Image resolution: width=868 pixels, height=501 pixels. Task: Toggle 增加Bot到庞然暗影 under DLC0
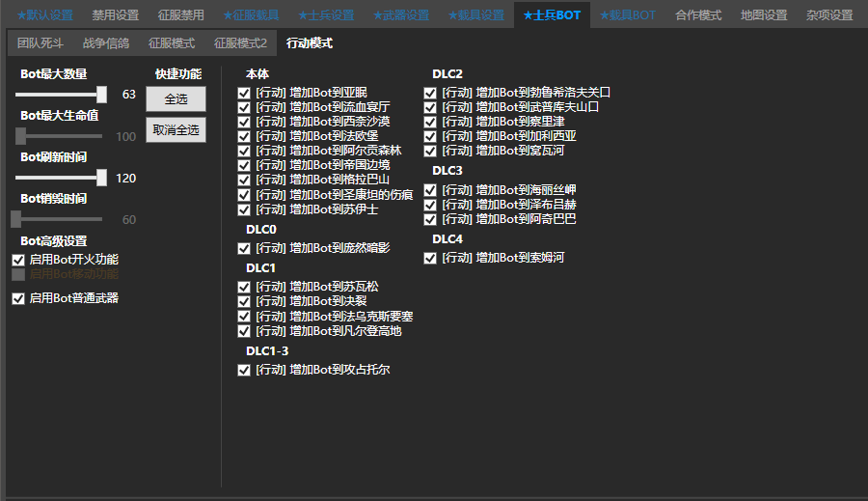[x=244, y=248]
